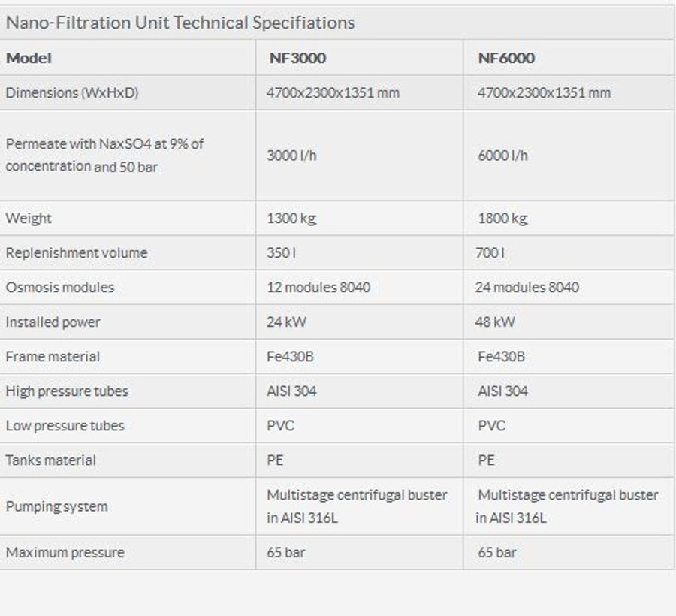
Task: Click the 1800 kg weight cell
Action: (x=502, y=219)
